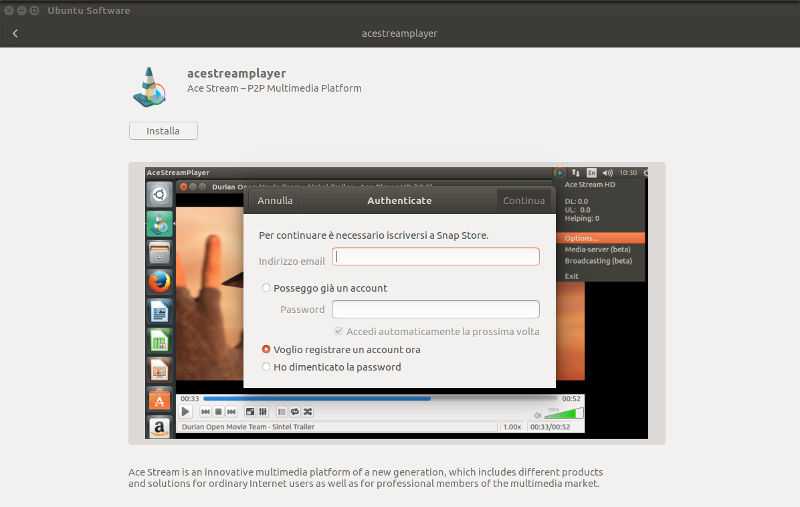Click the app screenshot thumbnail
800x507 pixels.
pyautogui.click(x=397, y=303)
